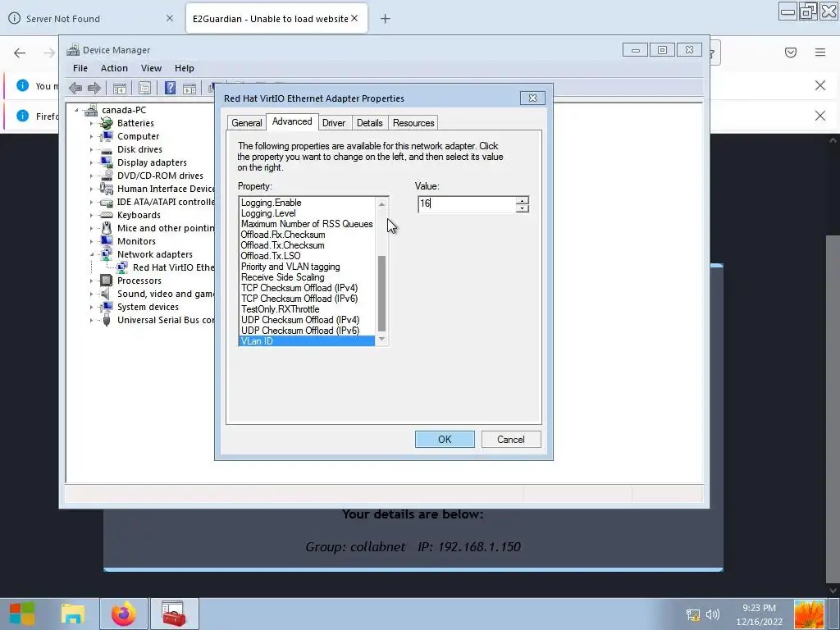Switch to the General tab
Viewport: 840px width, 630px height.
[x=246, y=123]
